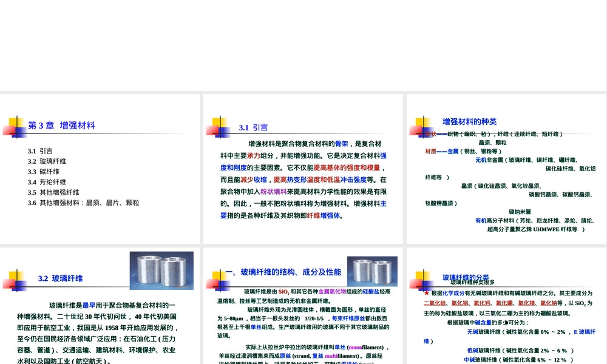Click underlined red term '氧化钙'
The image size is (607, 364).
482,303
